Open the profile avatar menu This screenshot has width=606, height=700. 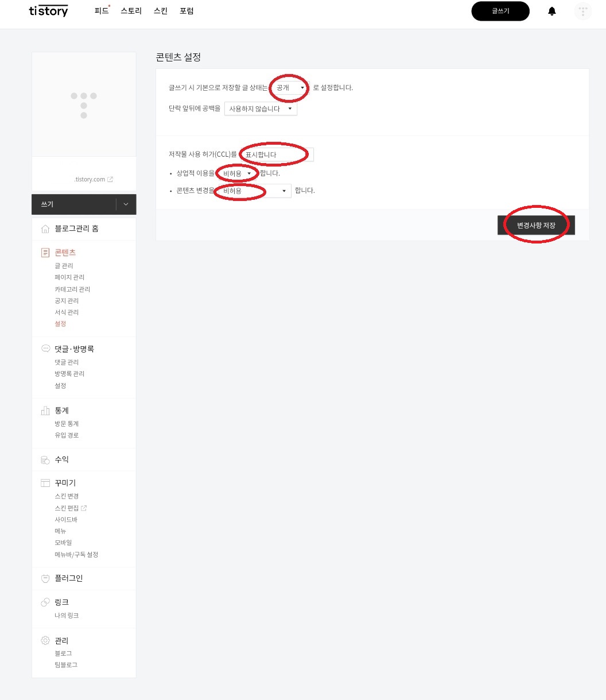point(583,11)
